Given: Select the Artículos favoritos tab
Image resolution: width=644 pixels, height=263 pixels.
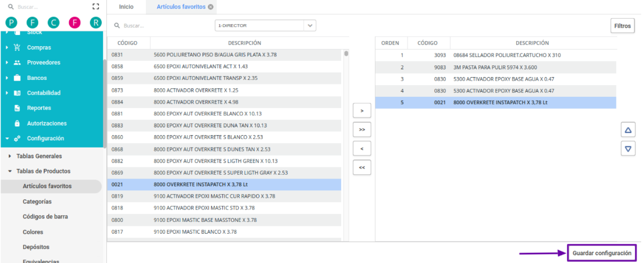Looking at the screenshot, I should pyautogui.click(x=181, y=7).
